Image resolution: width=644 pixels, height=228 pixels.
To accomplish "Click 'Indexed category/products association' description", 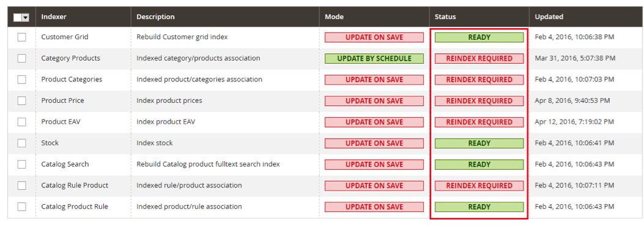I will tap(198, 58).
